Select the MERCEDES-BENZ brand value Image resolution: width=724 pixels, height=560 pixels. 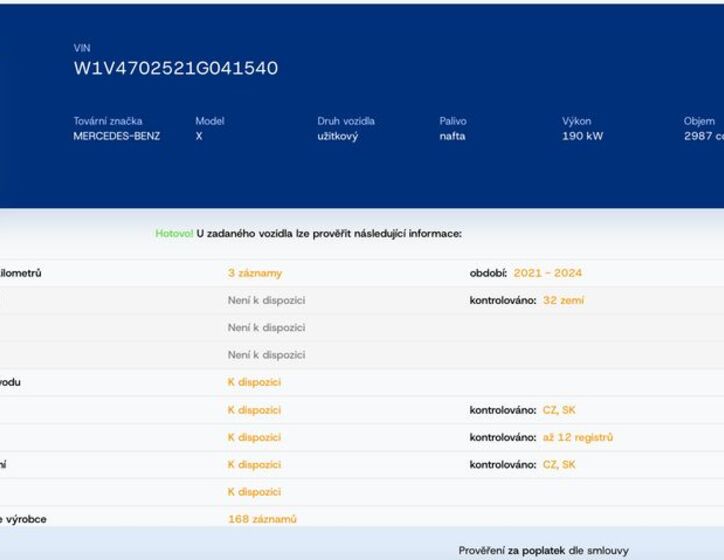[x=116, y=136]
